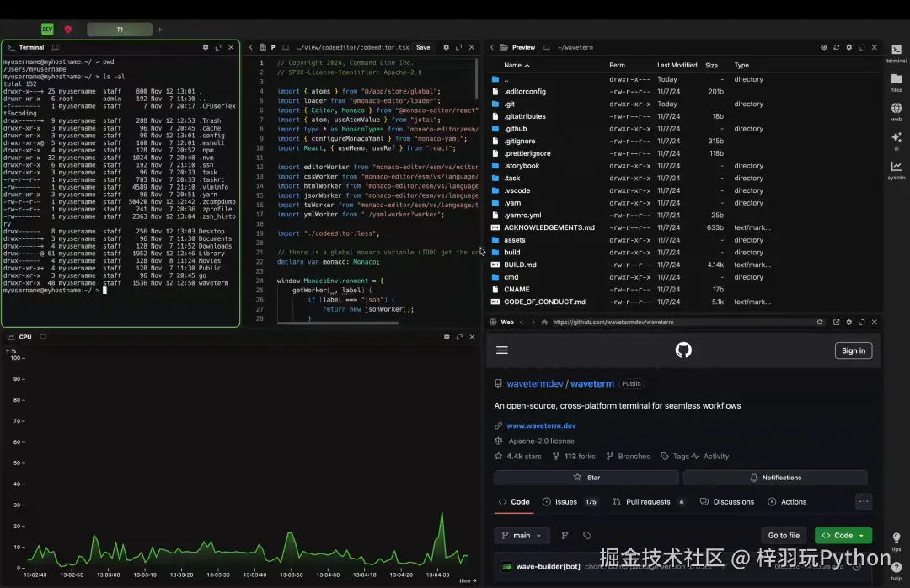The image size is (910, 588).
Task: Open the help icon in right sidebar
Action: pyautogui.click(x=896, y=570)
